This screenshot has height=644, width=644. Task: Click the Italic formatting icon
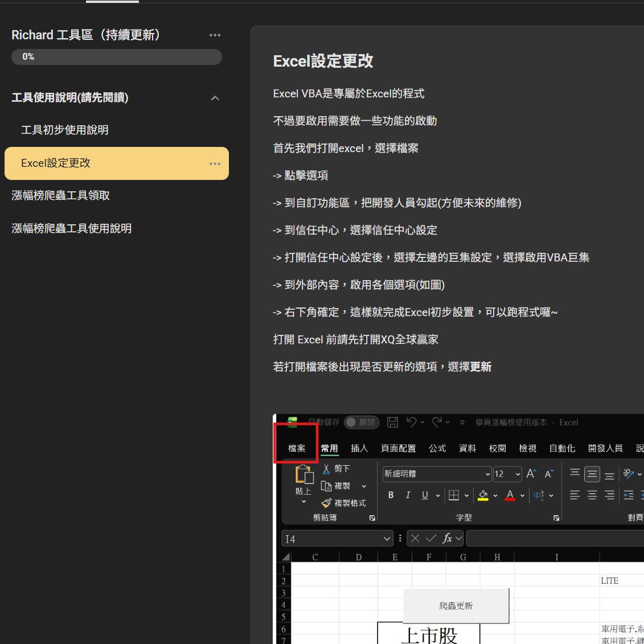[408, 495]
